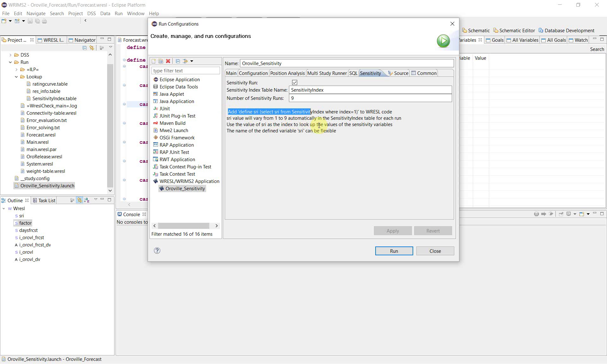Click the Name input field
This screenshot has width=607, height=364.
tap(347, 64)
